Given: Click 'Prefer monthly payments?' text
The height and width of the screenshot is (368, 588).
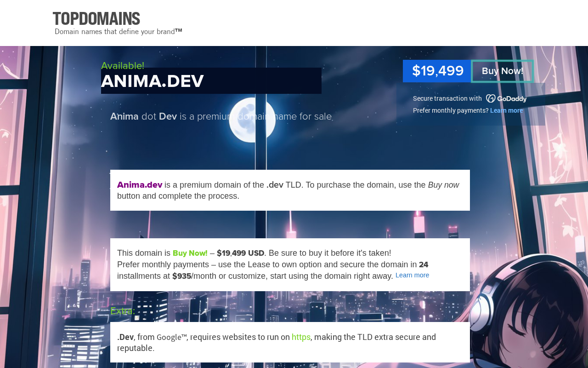Looking at the screenshot, I should click(451, 110).
